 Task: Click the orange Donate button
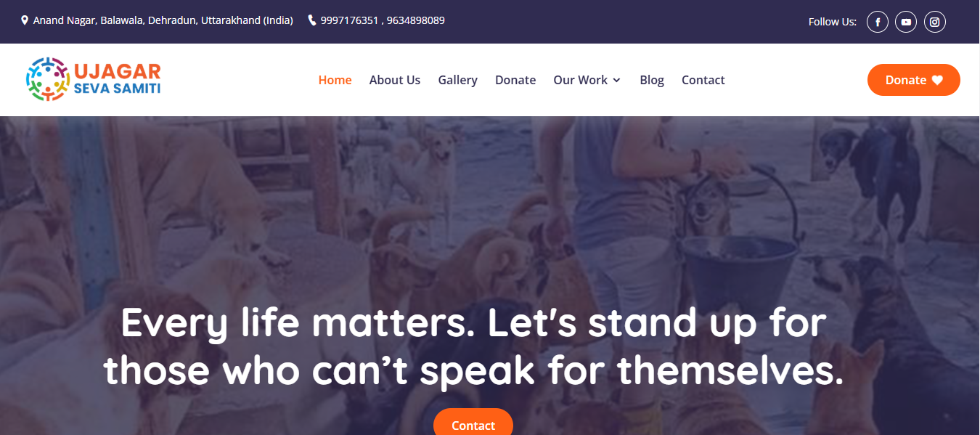914,80
